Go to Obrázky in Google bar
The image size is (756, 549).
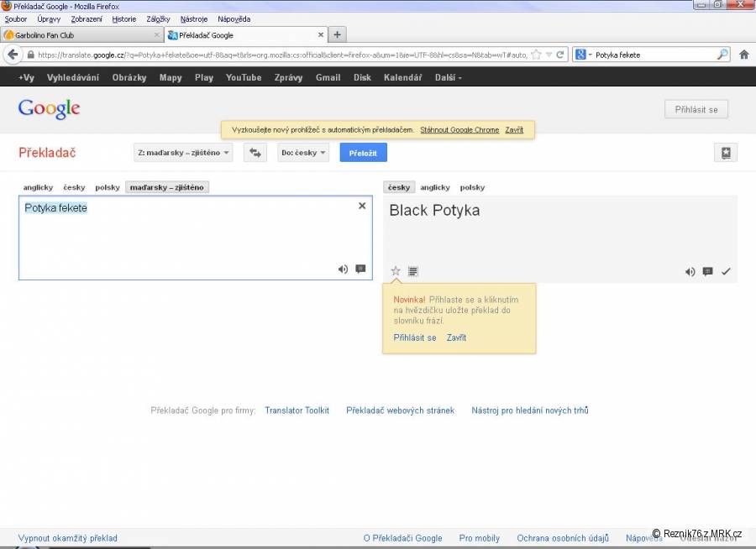click(x=129, y=77)
